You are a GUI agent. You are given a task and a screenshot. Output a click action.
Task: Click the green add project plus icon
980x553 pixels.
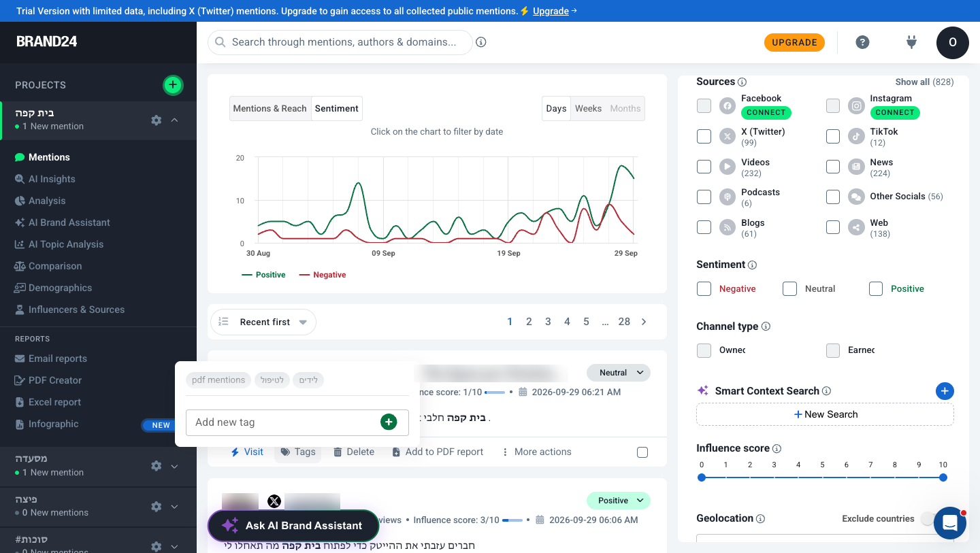pyautogui.click(x=173, y=85)
